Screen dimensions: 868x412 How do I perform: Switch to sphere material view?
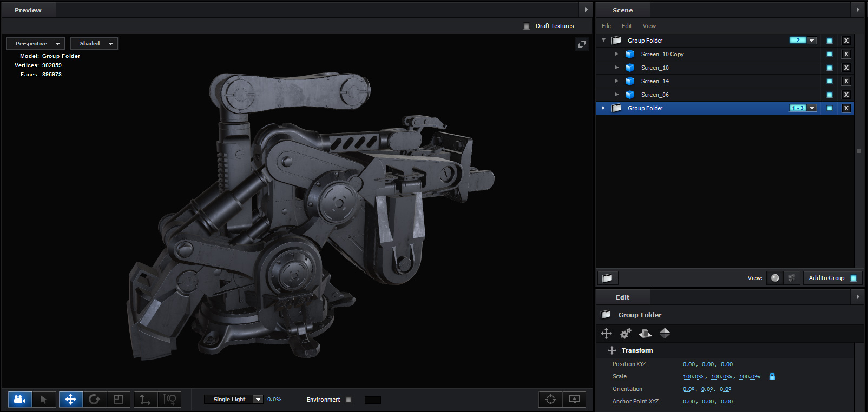pyautogui.click(x=775, y=278)
